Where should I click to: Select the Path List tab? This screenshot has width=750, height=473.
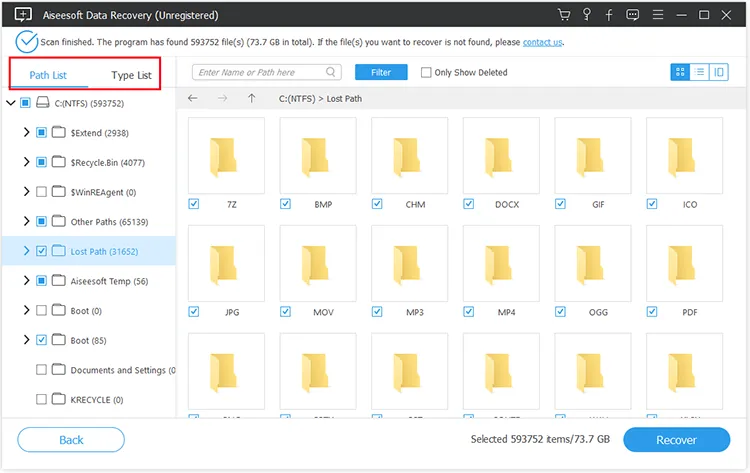tap(48, 75)
